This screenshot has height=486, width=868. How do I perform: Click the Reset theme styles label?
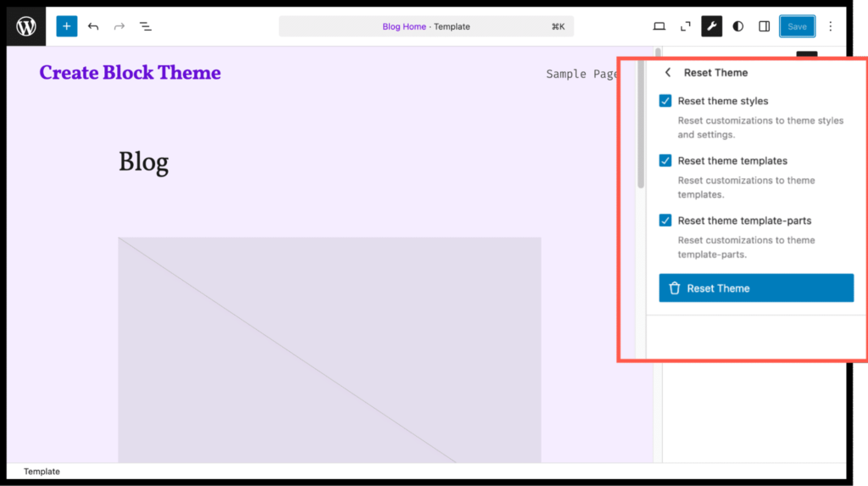[723, 101]
